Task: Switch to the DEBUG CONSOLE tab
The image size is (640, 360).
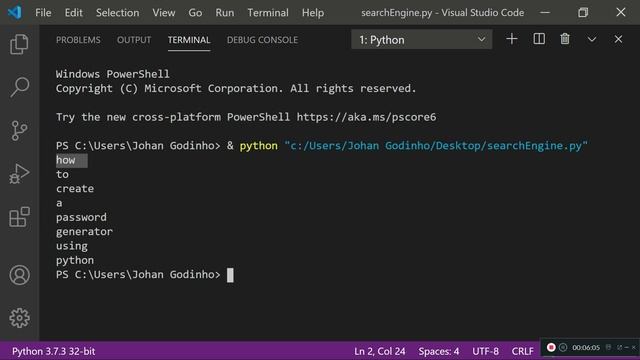Action: tap(262, 40)
